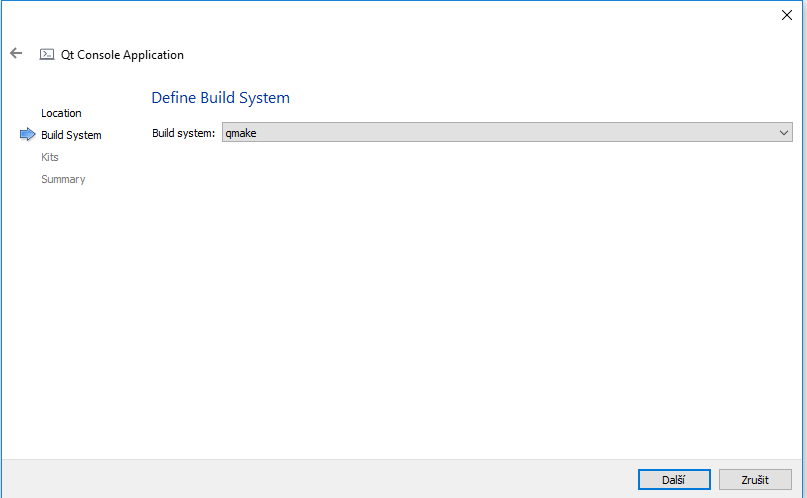Expand the build system dropdown chevron

[x=783, y=133]
